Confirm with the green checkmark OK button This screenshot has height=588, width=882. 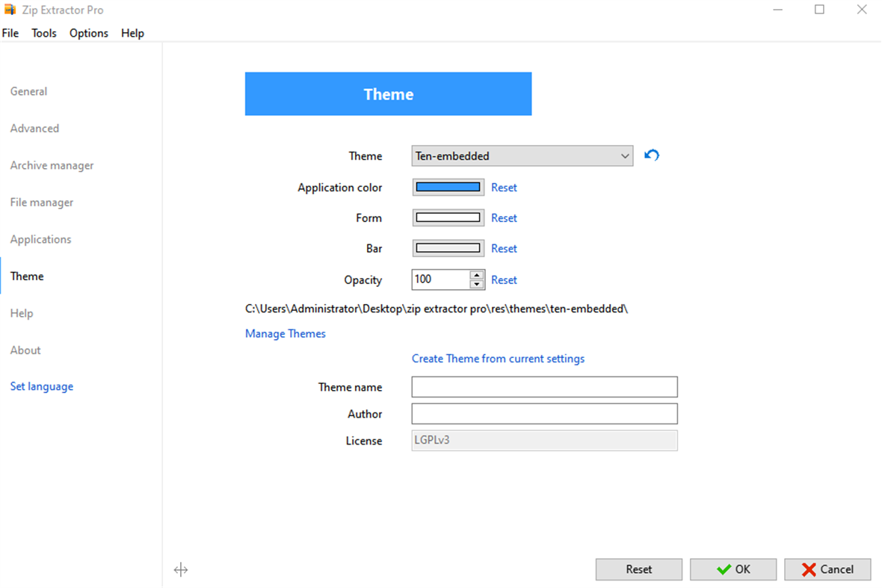coord(733,569)
